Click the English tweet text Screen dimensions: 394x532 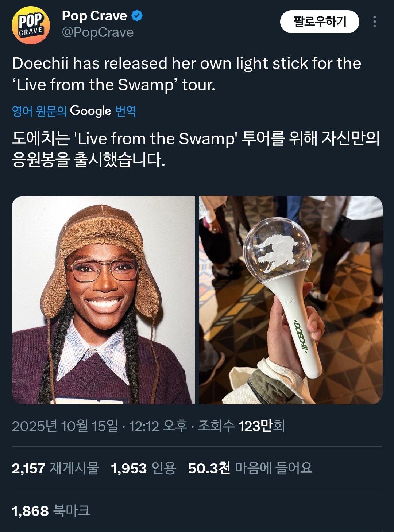pyautogui.click(x=186, y=74)
